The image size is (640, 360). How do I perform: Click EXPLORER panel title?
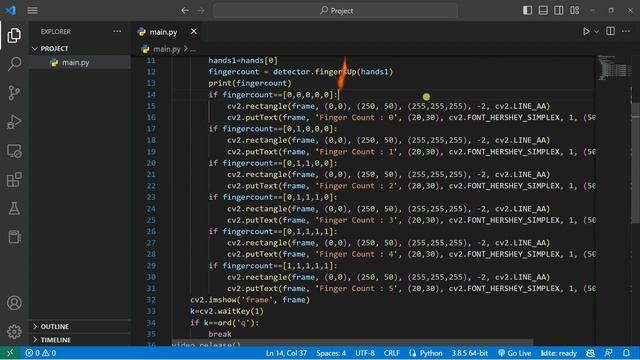coord(56,31)
